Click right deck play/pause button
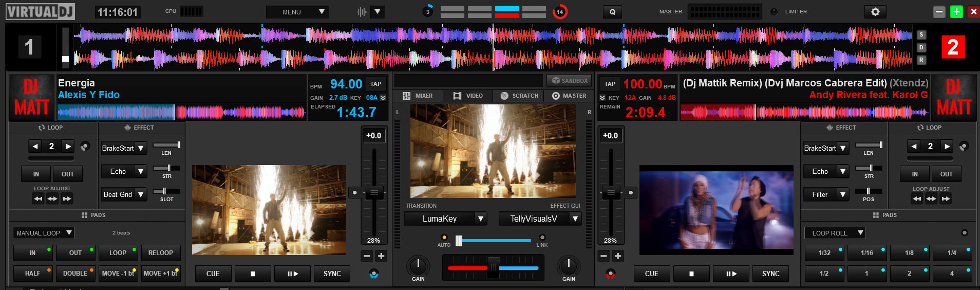Screen dimensions: 980x290 pos(731,274)
